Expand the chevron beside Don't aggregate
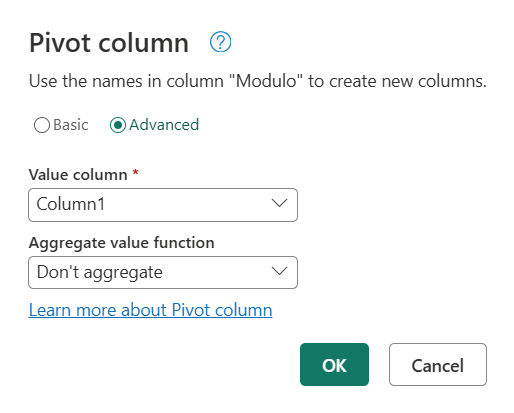Screen dimensions: 514x413 point(279,271)
